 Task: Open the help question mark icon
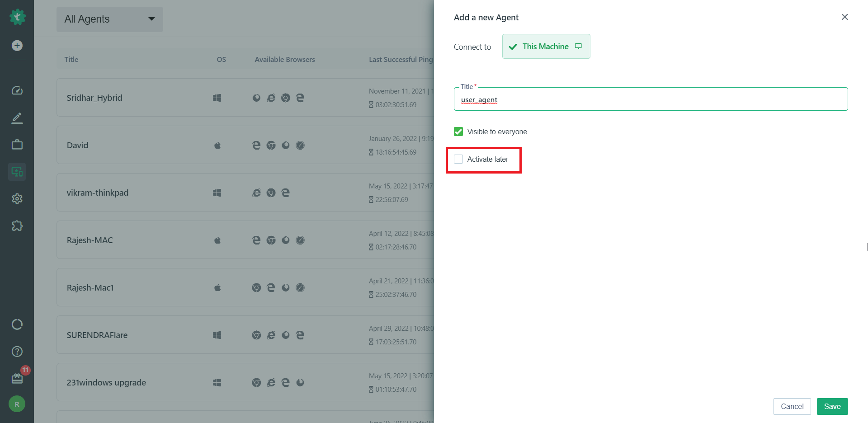tap(17, 352)
